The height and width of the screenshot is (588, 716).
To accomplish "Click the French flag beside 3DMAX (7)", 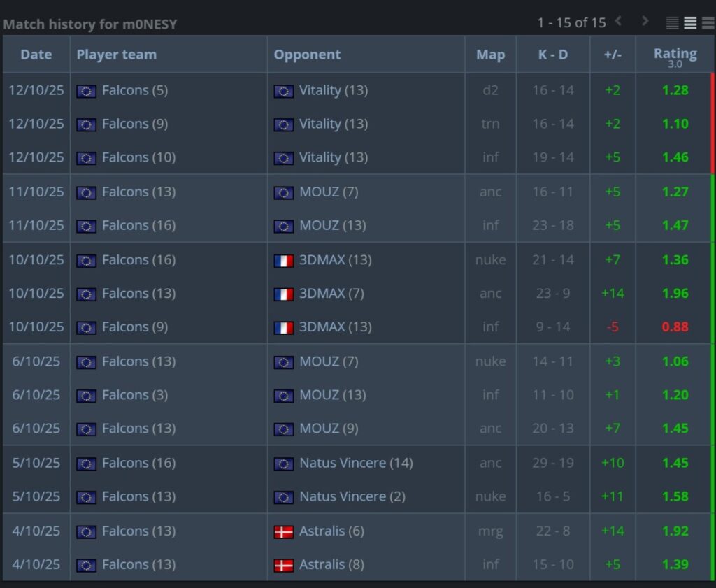I will point(283,294).
